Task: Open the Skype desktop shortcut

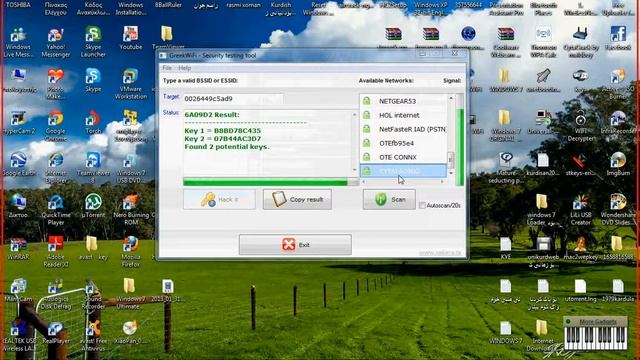Action: click(x=93, y=80)
